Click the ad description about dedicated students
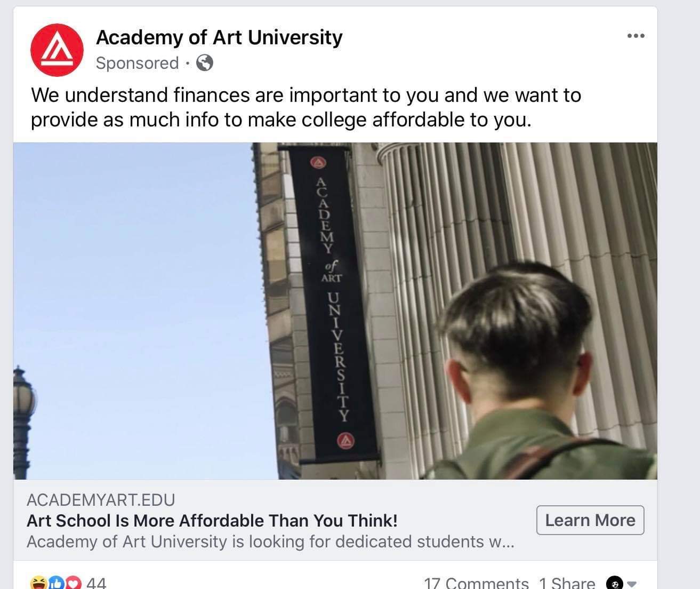 [x=270, y=542]
